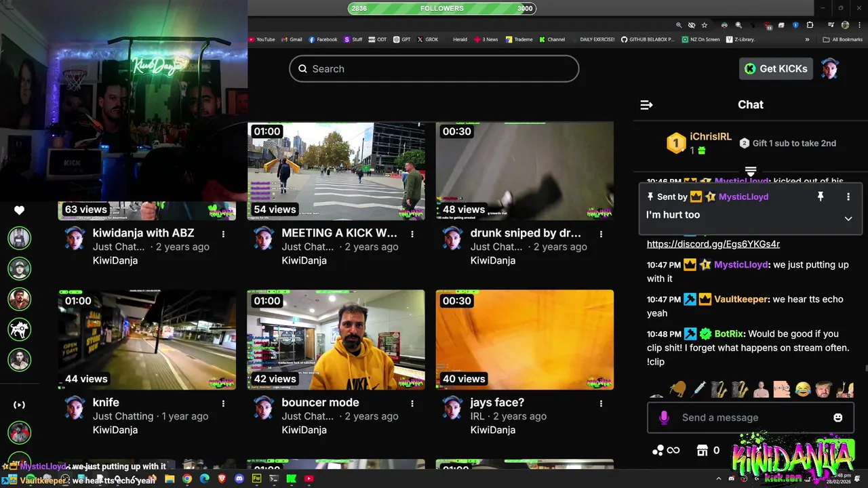
Task: Click the iChrisIRL top gifter name
Action: pyautogui.click(x=711, y=136)
